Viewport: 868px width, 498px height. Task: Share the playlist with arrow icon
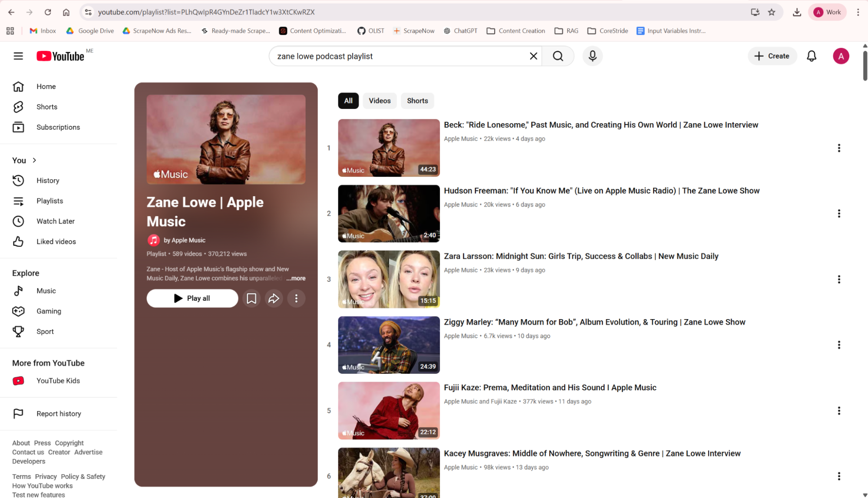pos(274,298)
